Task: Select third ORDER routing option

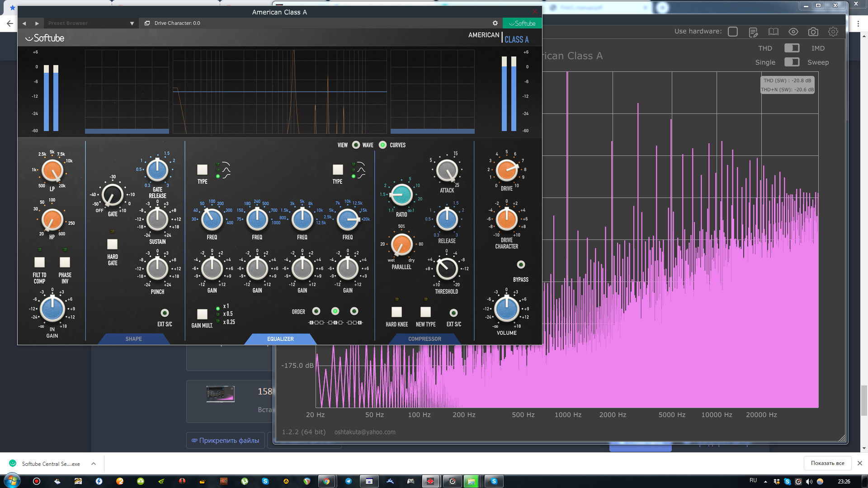Action: pos(354,311)
